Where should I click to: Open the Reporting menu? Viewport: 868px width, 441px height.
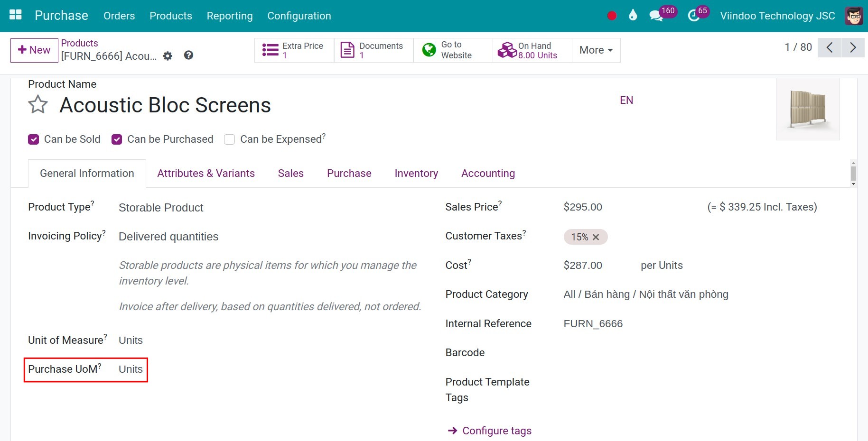point(230,16)
